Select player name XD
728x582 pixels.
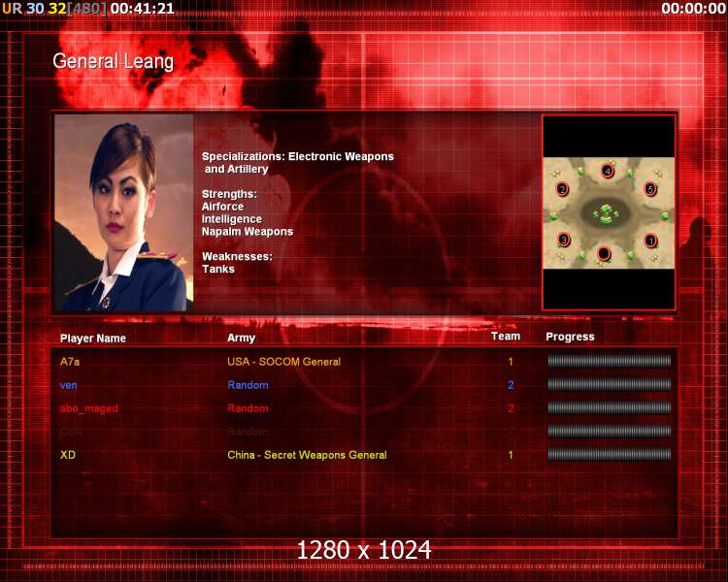[x=68, y=455]
